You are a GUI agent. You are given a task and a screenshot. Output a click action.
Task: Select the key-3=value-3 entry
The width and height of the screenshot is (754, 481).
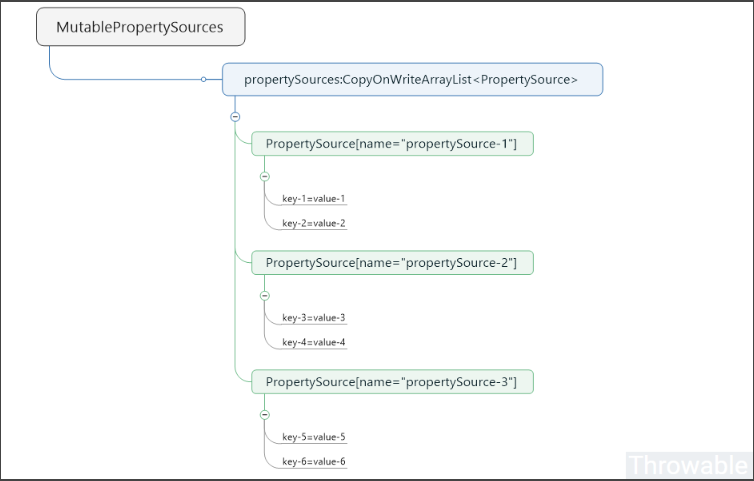tap(313, 317)
